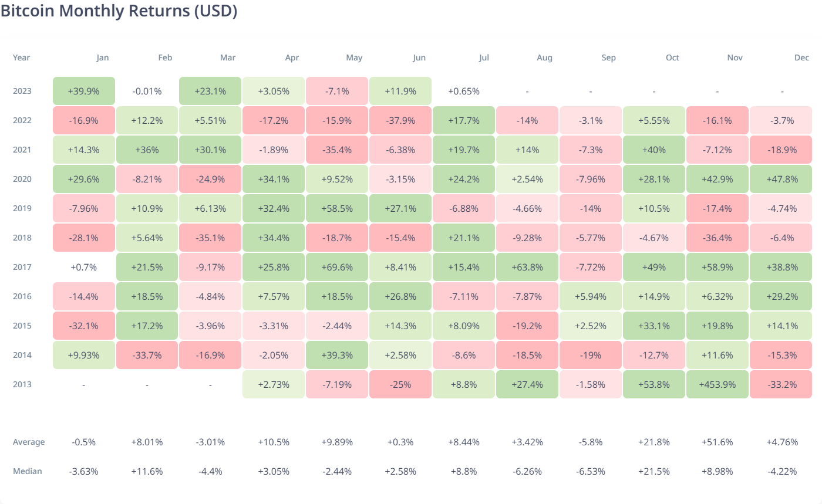Screen dimensions: 822x504
Task: Click the November average +51.6% value
Action: 716,442
